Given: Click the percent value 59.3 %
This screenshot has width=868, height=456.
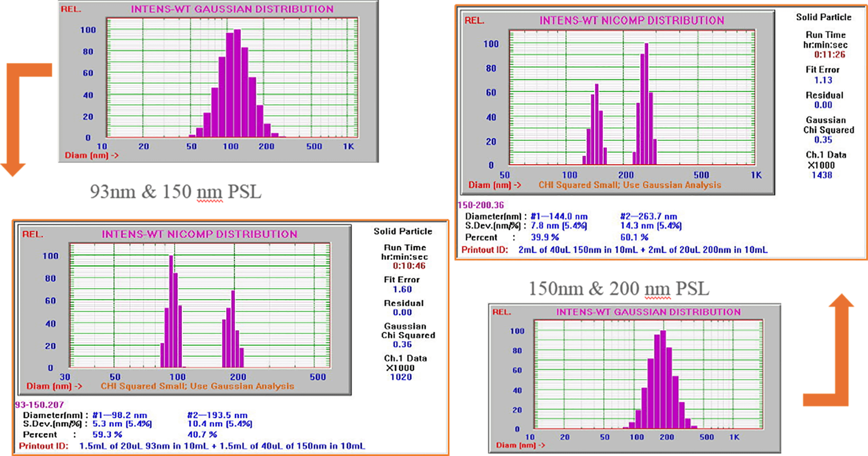Looking at the screenshot, I should (x=107, y=435).
